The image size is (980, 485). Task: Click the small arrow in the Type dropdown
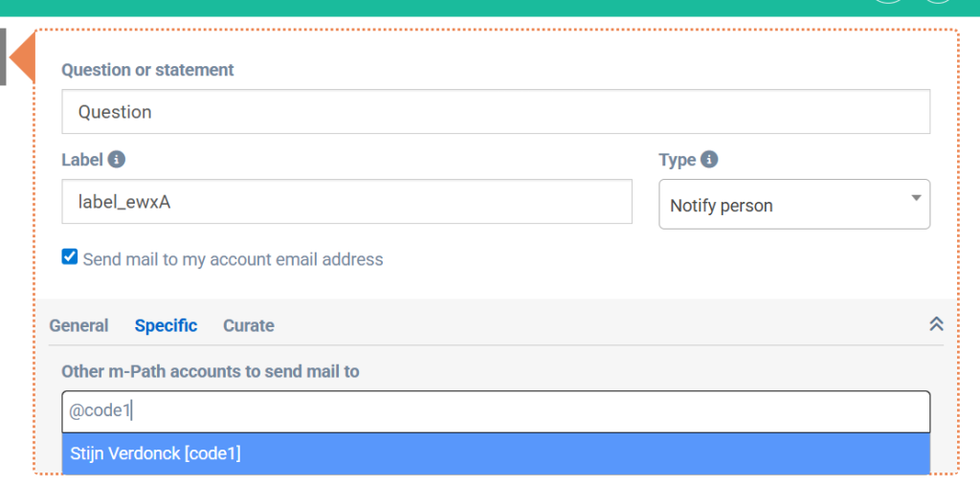(x=916, y=198)
